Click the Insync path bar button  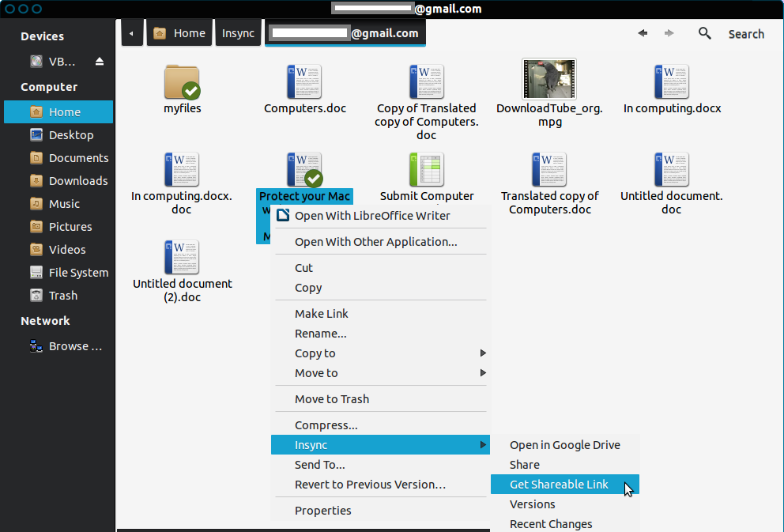tap(238, 33)
